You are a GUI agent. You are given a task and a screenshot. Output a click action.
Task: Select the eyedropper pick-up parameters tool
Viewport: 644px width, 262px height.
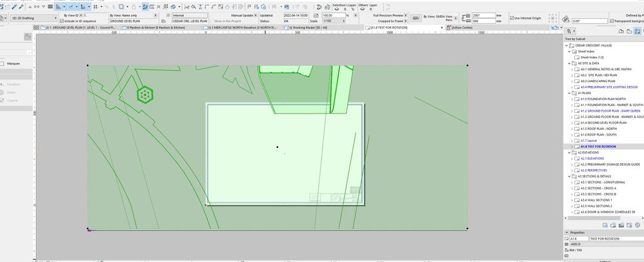click(x=14, y=7)
